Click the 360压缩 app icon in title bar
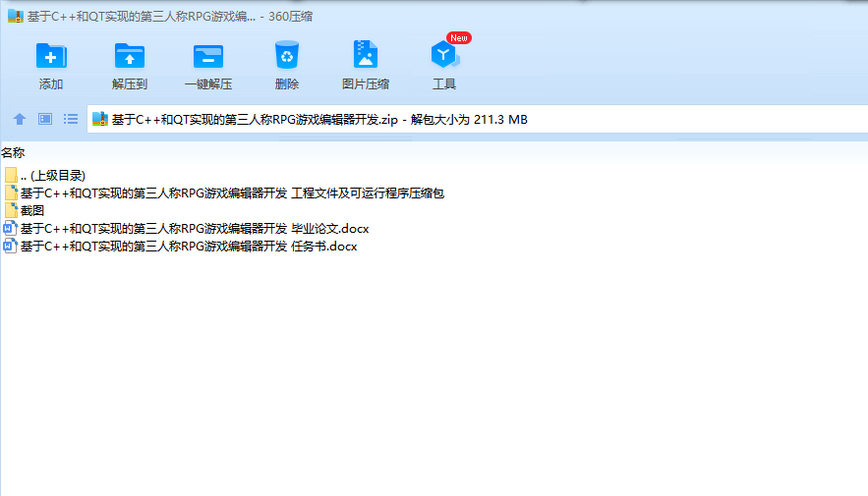 tap(16, 16)
